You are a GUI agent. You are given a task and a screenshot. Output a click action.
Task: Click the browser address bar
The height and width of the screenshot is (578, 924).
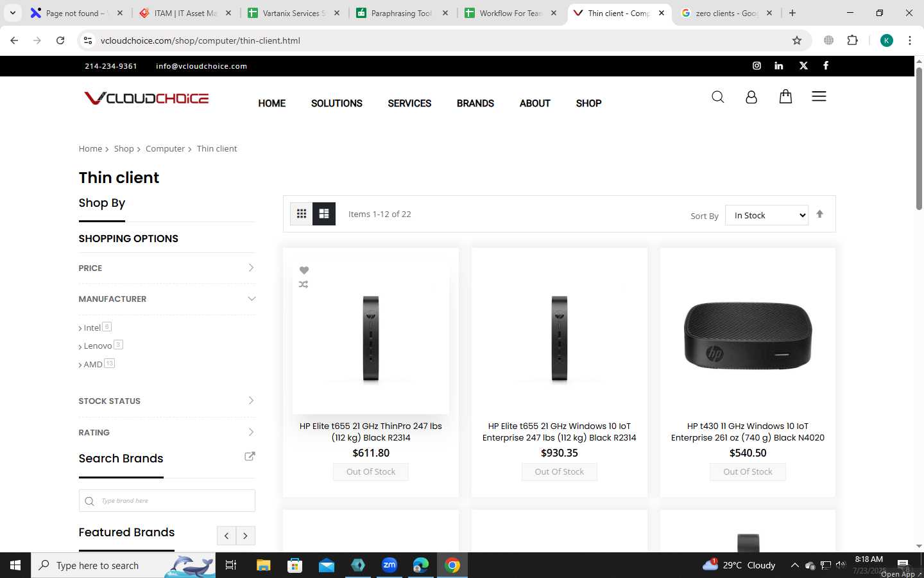443,40
